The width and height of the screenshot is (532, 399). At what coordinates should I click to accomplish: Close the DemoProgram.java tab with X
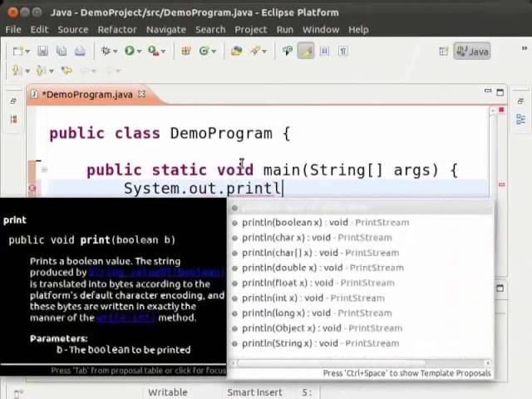[x=141, y=94]
